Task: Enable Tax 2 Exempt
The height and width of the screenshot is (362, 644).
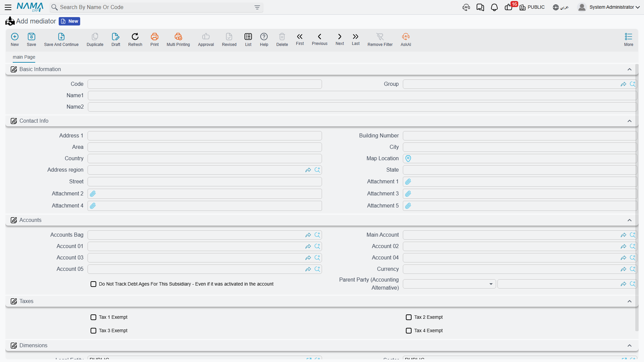Action: tap(409, 317)
